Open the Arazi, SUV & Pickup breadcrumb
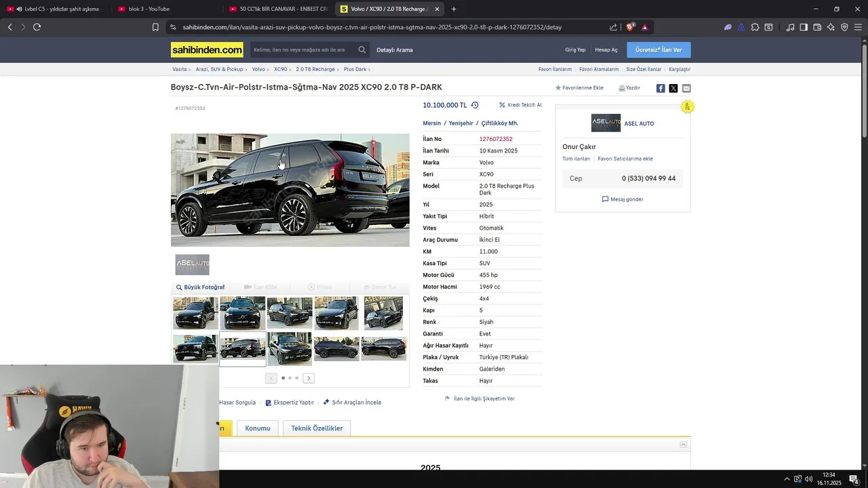This screenshot has height=488, width=868. point(219,69)
